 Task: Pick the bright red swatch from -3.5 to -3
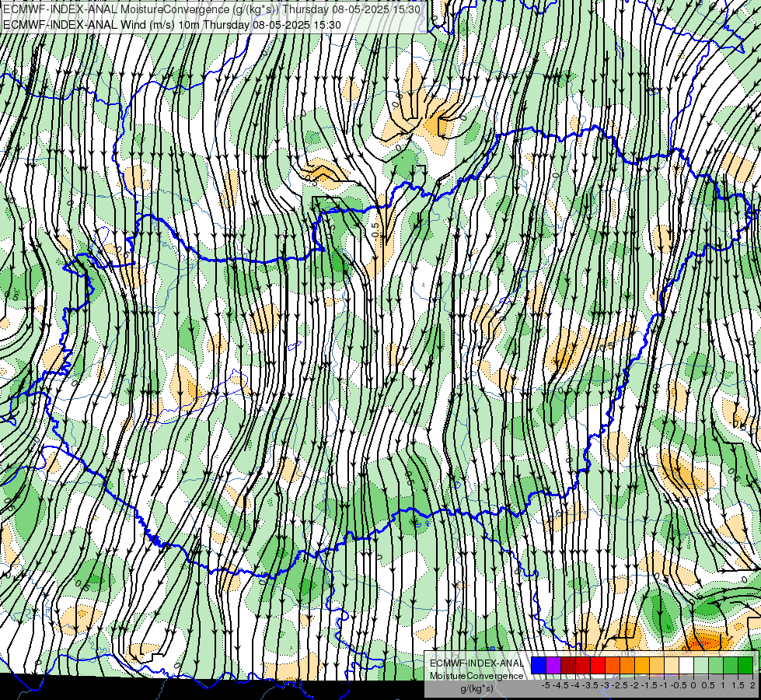(598, 666)
